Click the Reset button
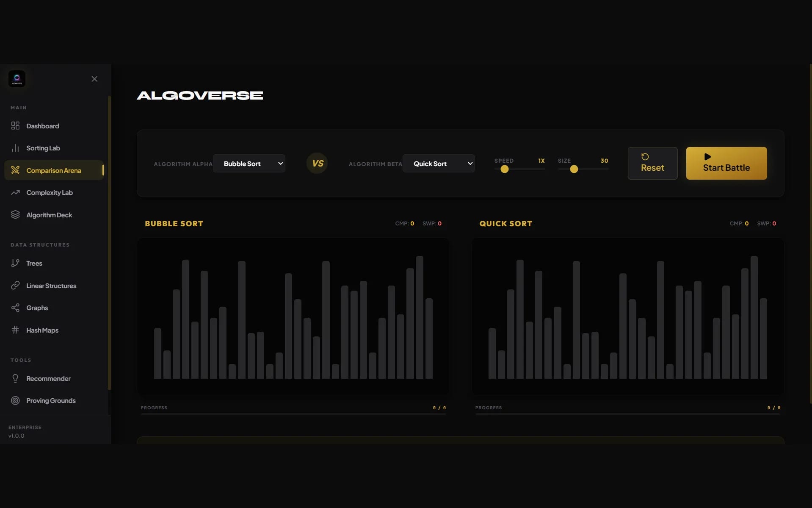This screenshot has height=508, width=812. (x=652, y=163)
